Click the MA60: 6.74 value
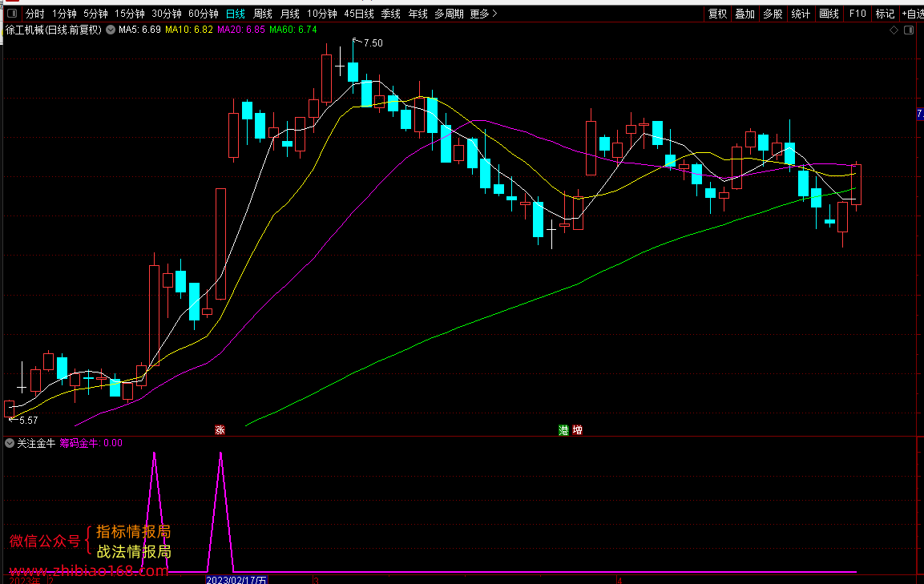The image size is (924, 584). [x=293, y=30]
